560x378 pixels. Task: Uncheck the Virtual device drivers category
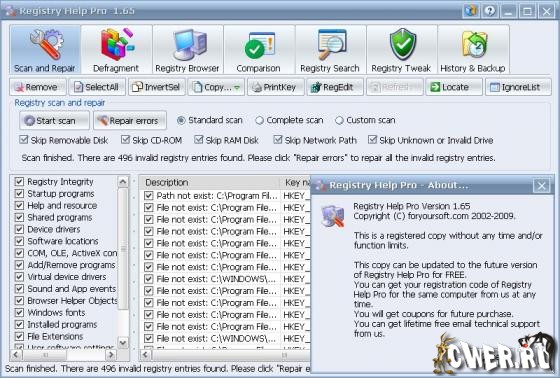tap(19, 277)
